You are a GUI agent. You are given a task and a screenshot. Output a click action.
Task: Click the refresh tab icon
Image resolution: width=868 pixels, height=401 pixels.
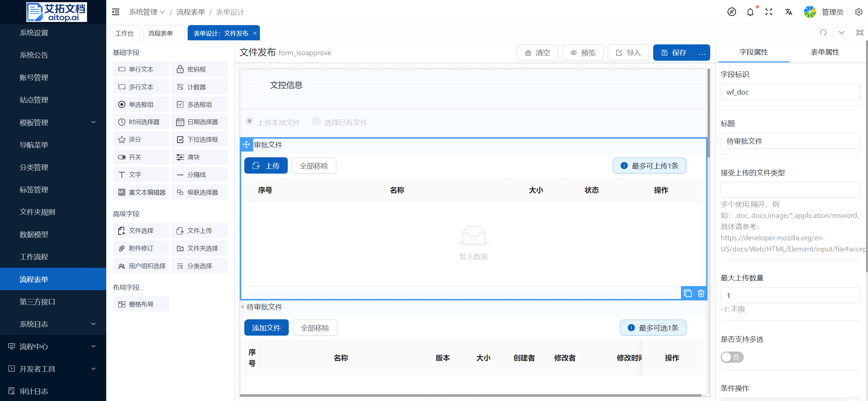823,33
